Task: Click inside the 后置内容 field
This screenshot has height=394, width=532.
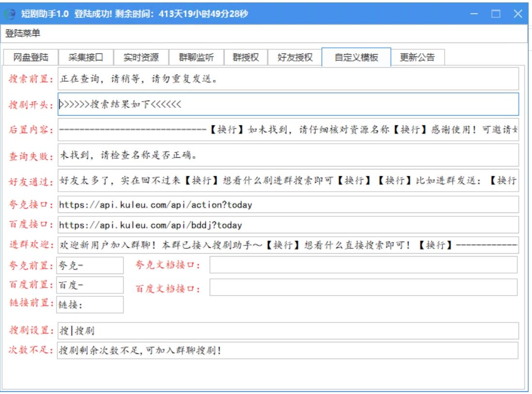Action: (288, 130)
